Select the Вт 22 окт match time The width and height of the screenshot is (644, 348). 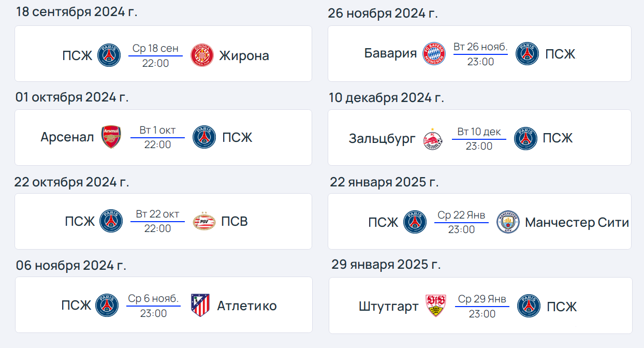157,221
